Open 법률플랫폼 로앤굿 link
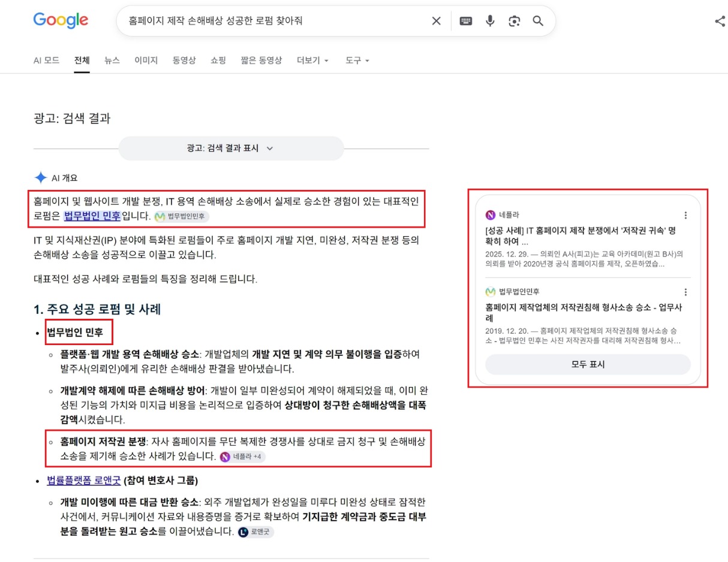Image resolution: width=728 pixels, height=562 pixels. pos(84,481)
